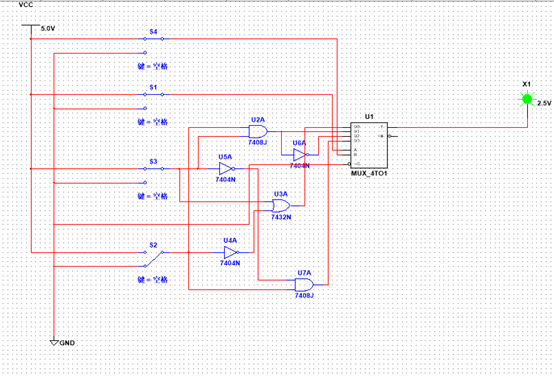
Task: Click the green X1 probe lamp
Action: (x=527, y=99)
